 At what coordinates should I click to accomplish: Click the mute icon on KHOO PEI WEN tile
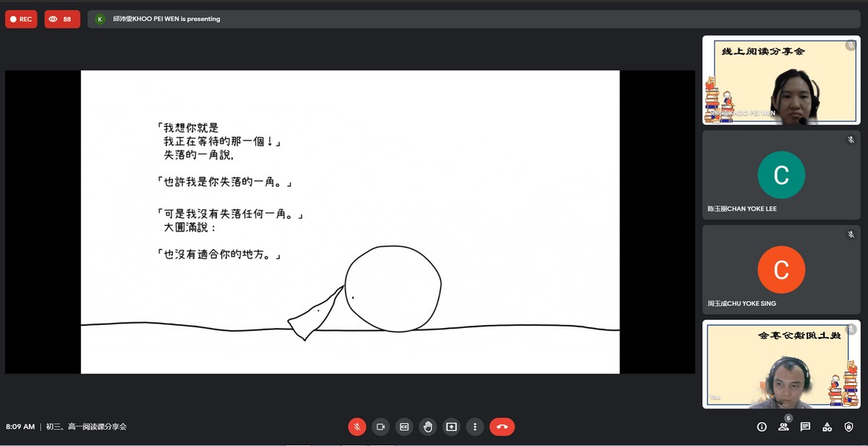(851, 45)
